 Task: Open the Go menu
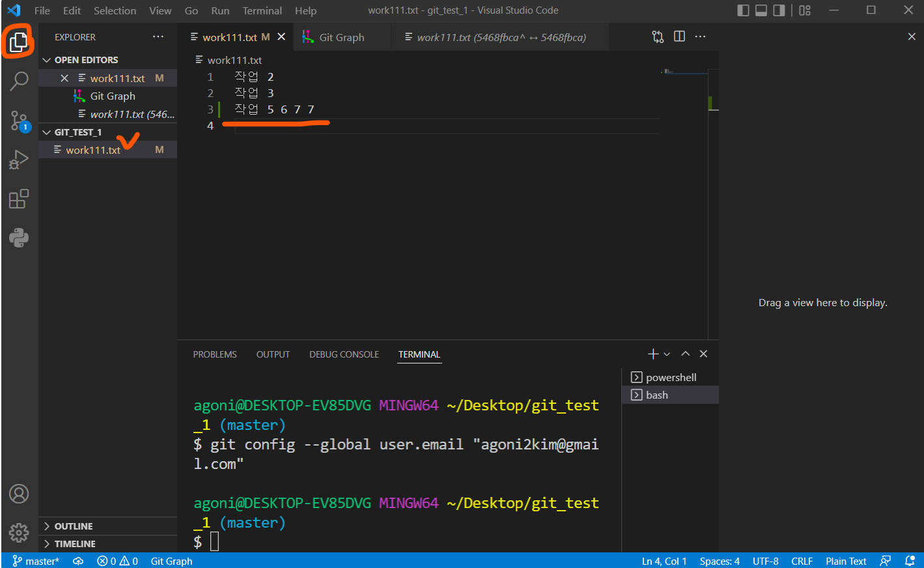coord(191,10)
